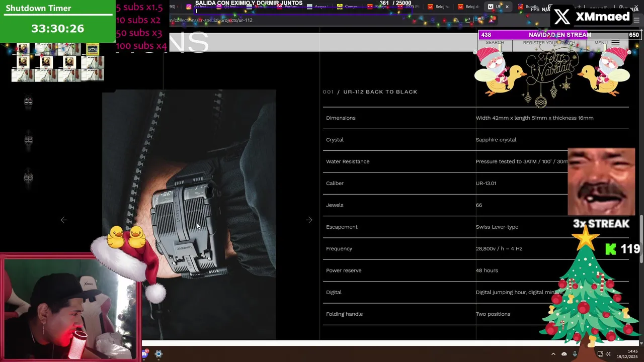
Task: Open the clock showing 14:45 19/12/2025
Action: coord(628,354)
